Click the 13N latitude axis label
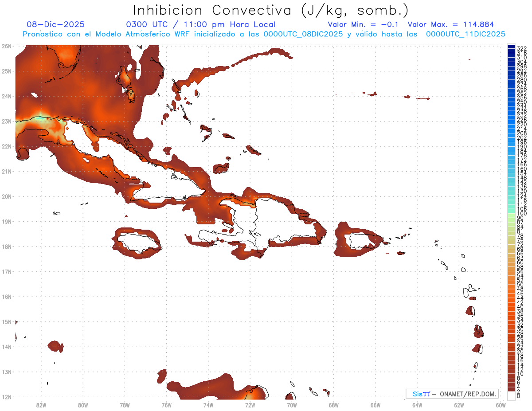This screenshot has height=411, width=532. click(x=6, y=372)
